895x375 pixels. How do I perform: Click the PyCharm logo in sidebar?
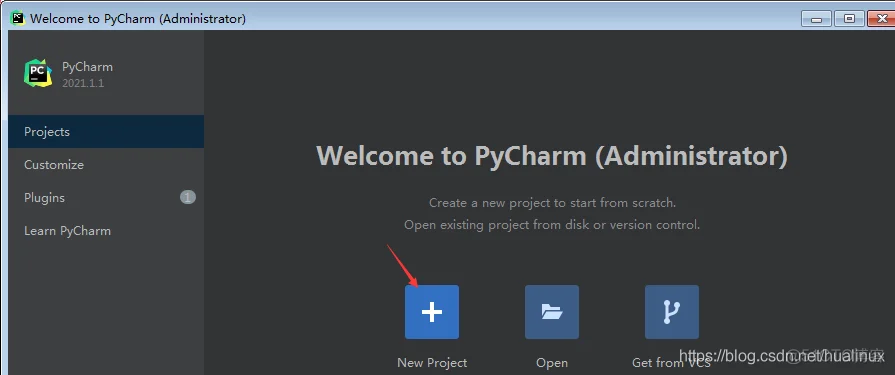click(38, 74)
